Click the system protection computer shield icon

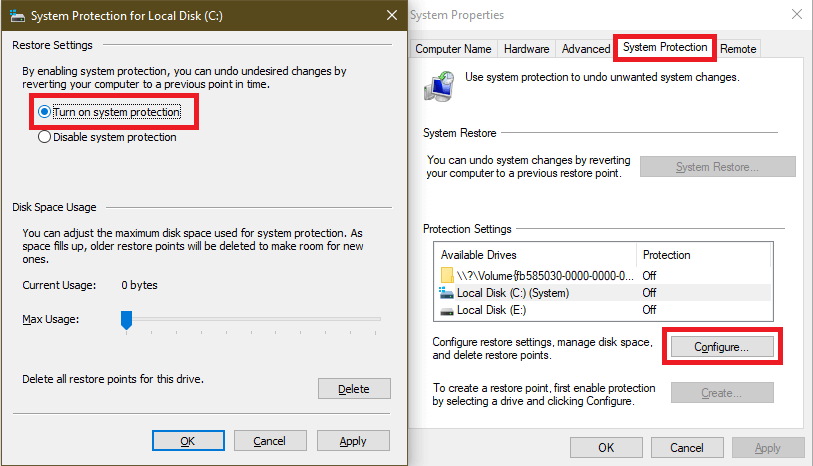click(439, 86)
